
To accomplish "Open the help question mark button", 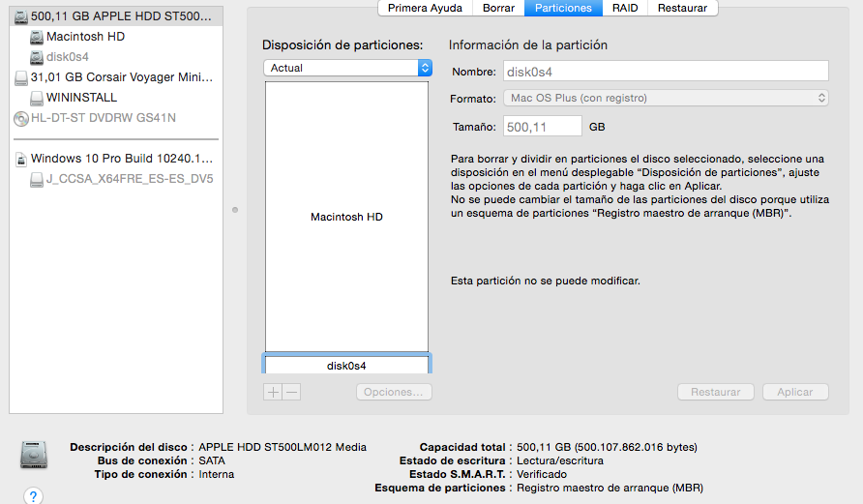I will (33, 495).
